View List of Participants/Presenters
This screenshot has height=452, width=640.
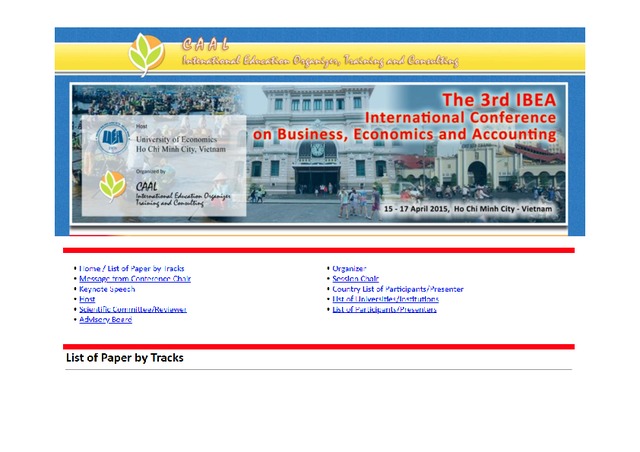pos(385,309)
